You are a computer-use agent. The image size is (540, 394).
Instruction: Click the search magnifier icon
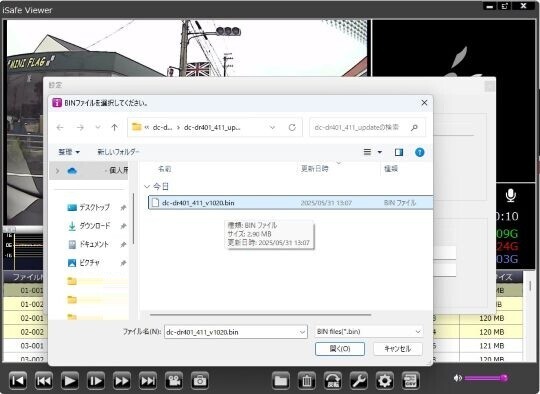pos(414,127)
